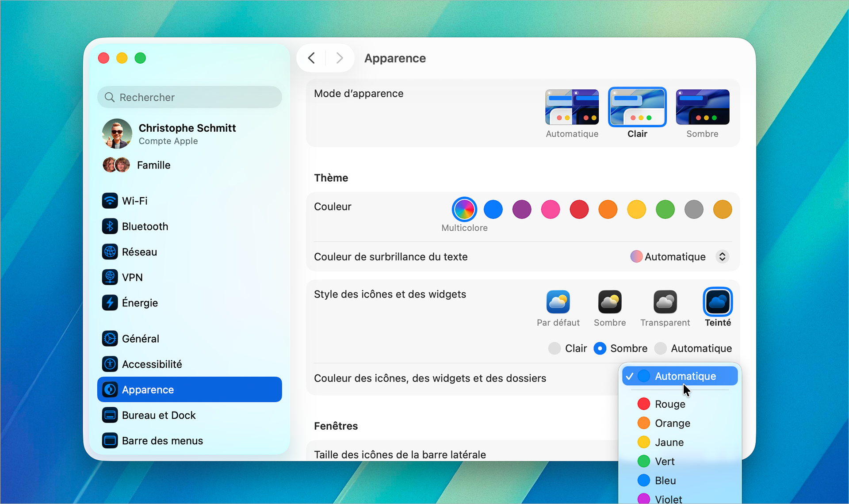Click the back navigation arrow
Viewport: 849px width, 504px height.
[x=311, y=58]
